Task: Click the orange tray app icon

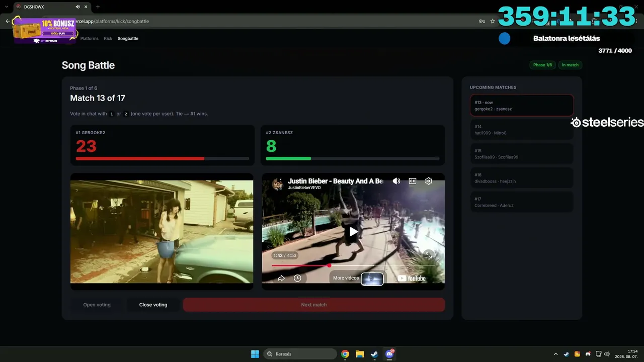Action: tap(577, 354)
